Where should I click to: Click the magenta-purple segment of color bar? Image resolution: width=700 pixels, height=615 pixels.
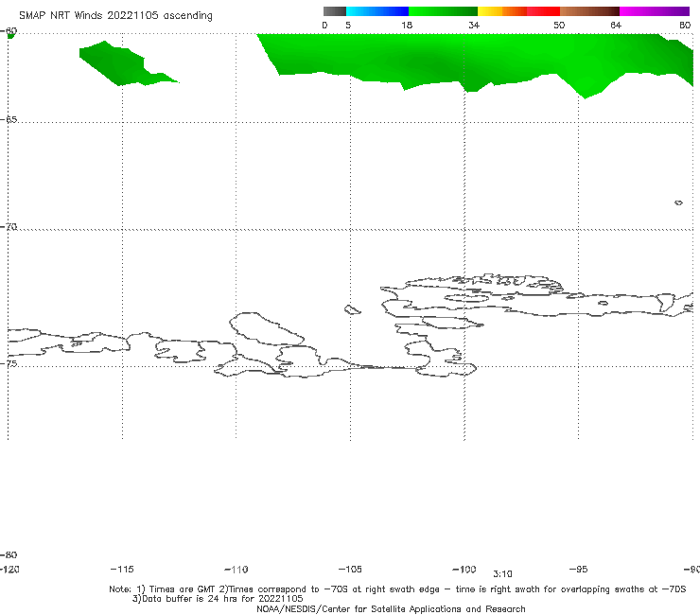[655, 11]
